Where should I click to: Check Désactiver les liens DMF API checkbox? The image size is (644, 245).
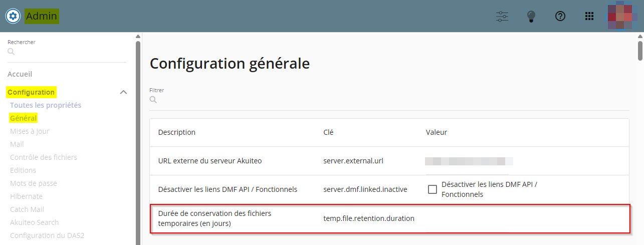point(432,189)
